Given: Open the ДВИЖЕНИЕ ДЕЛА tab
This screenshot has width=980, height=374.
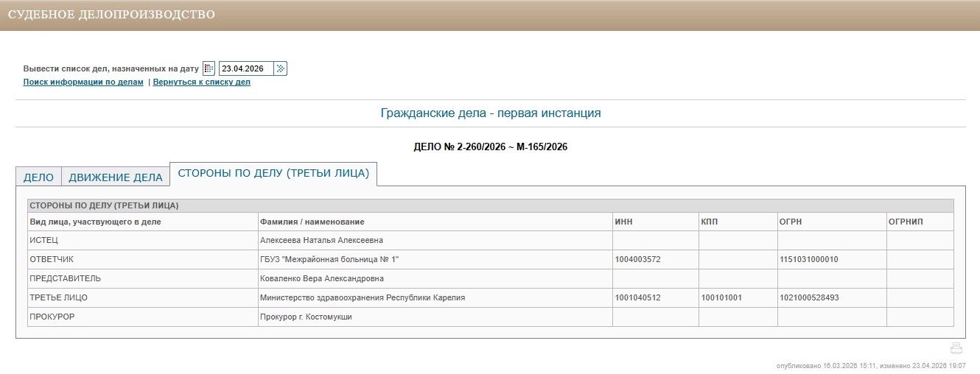Looking at the screenshot, I should click(x=115, y=177).
